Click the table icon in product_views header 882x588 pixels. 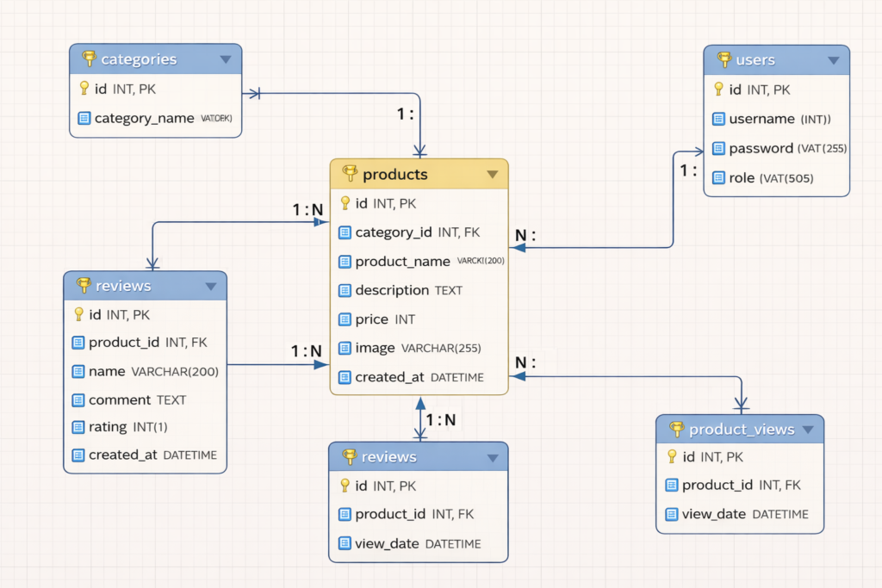click(676, 429)
